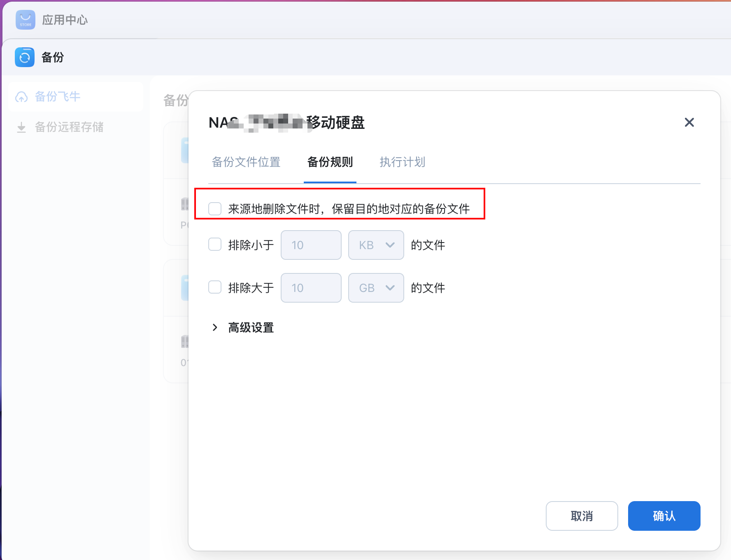Screen dimensions: 731x560
Task: Open the GB unit dropdown
Action: pyautogui.click(x=376, y=288)
